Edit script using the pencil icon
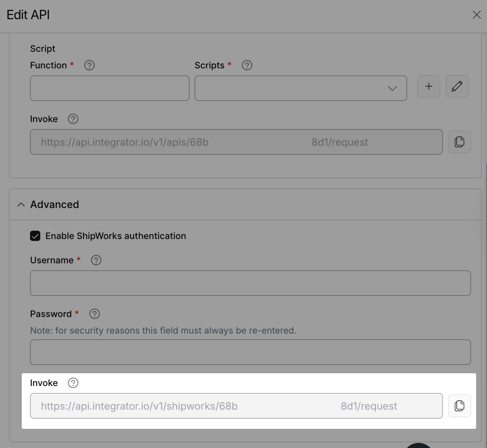 click(457, 86)
